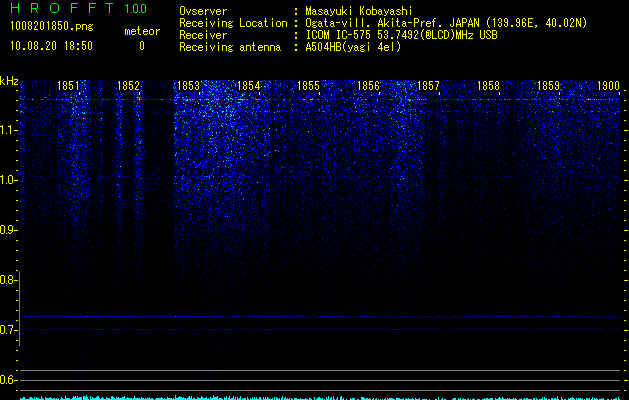Click the 1853 time marker

[189, 86]
